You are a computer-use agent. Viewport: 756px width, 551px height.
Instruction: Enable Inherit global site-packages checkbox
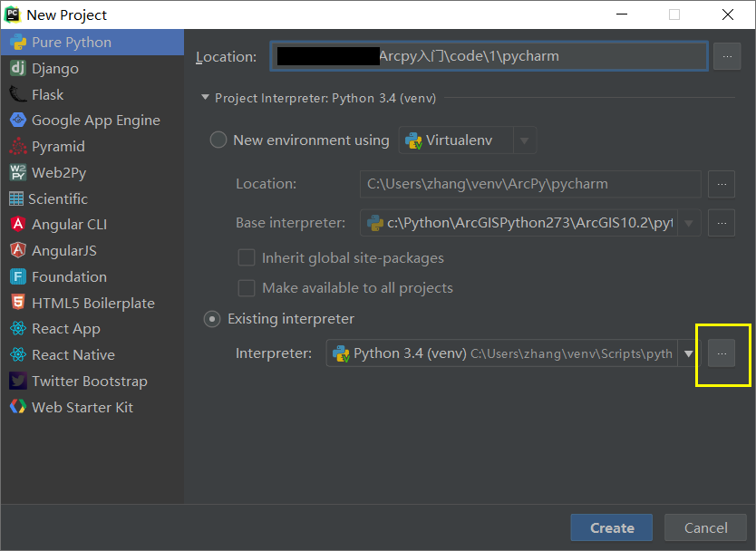[247, 258]
